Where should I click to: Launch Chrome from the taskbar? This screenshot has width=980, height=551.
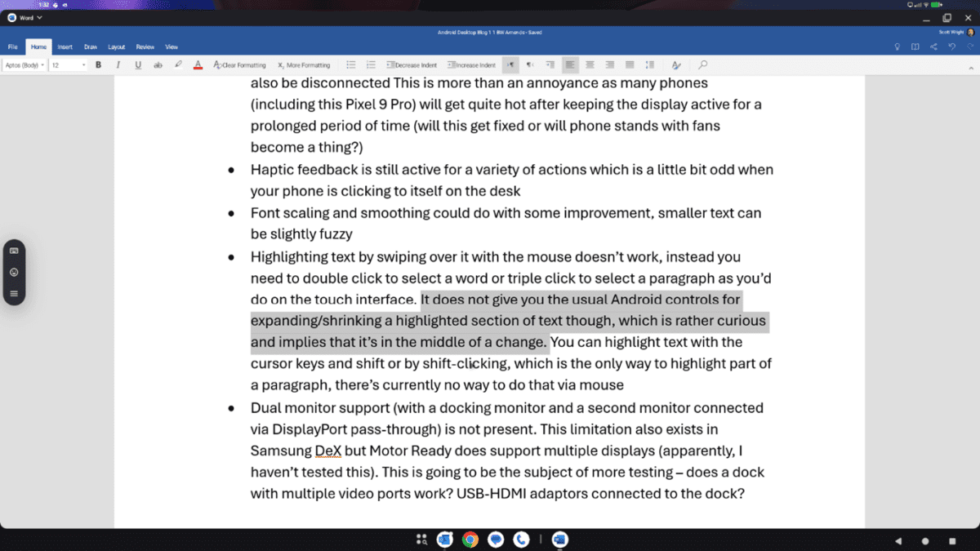tap(470, 540)
